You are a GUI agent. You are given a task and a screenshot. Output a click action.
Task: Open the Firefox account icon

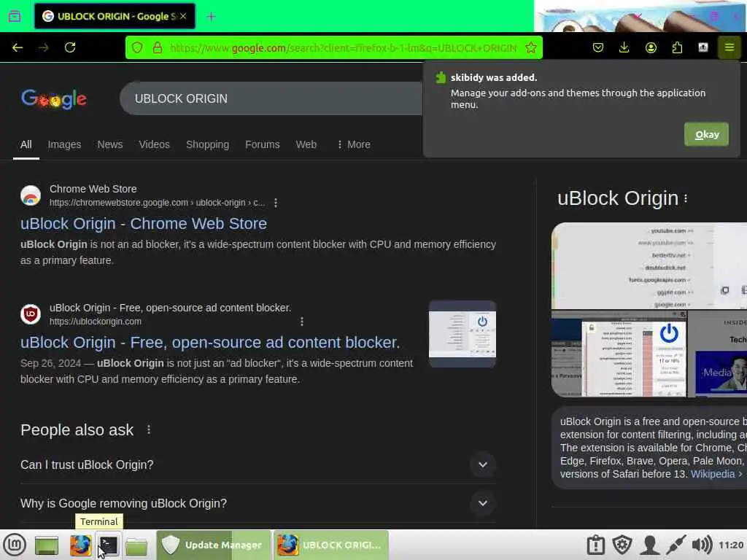coord(651,47)
